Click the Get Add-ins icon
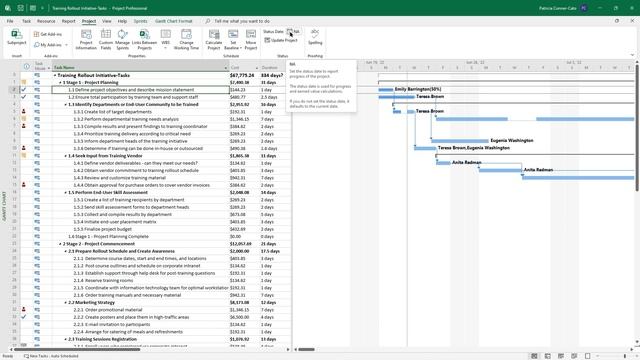The height and width of the screenshot is (360, 640). click(36, 34)
